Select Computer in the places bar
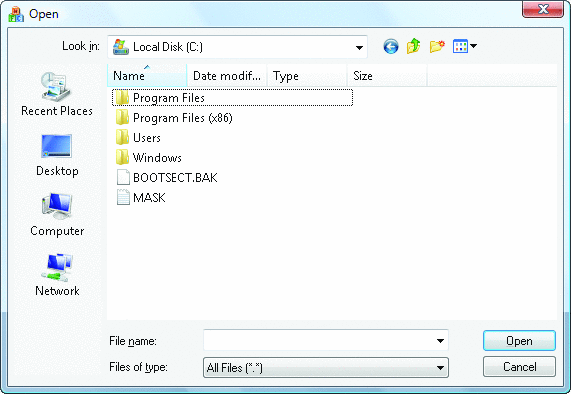The height and width of the screenshot is (394, 571). [x=57, y=215]
